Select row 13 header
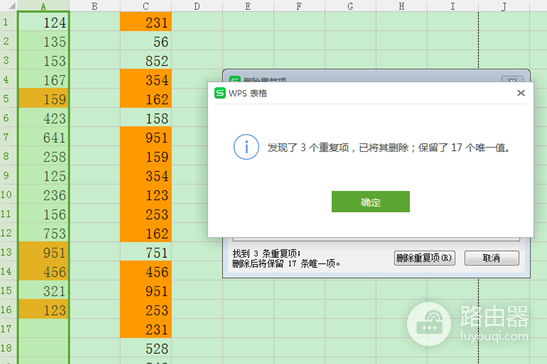Viewport: 547px width, 364px height. [x=8, y=252]
